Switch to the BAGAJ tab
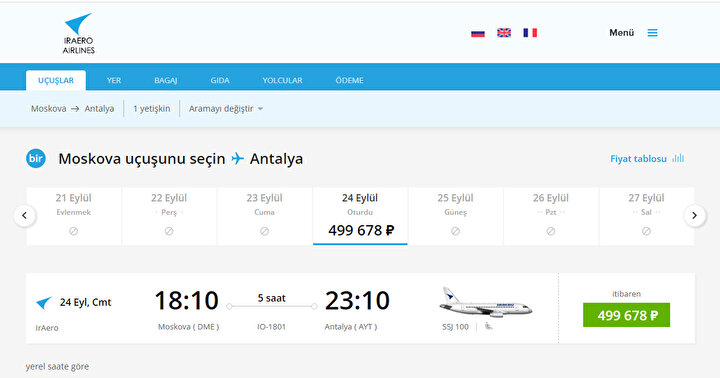 pyautogui.click(x=166, y=80)
